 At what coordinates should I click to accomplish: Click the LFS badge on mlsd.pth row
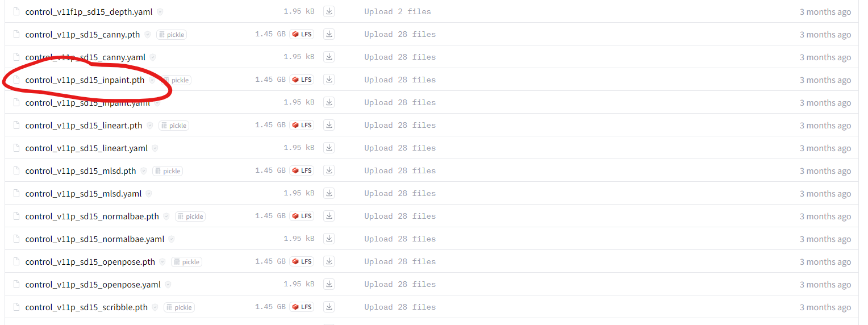(x=302, y=170)
